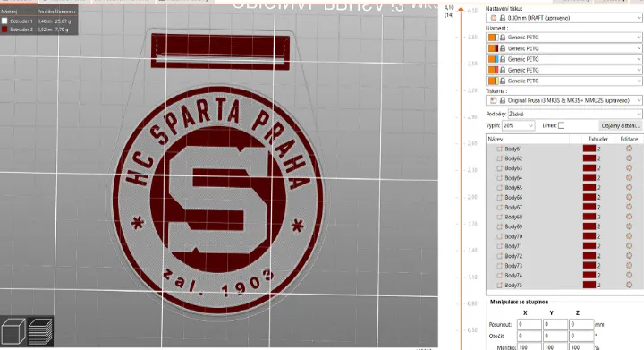Click the edit icon for Body67
The width and height of the screenshot is (644, 350).
(629, 207)
